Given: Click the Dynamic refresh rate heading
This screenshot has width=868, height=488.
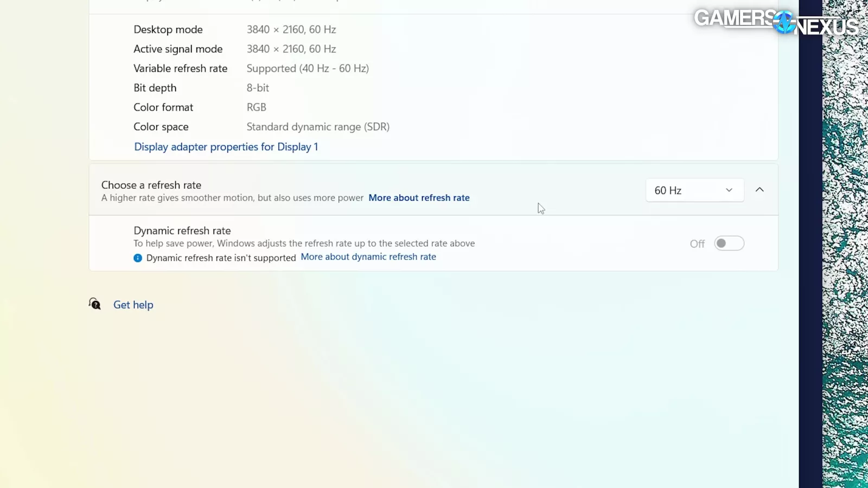Looking at the screenshot, I should point(182,230).
